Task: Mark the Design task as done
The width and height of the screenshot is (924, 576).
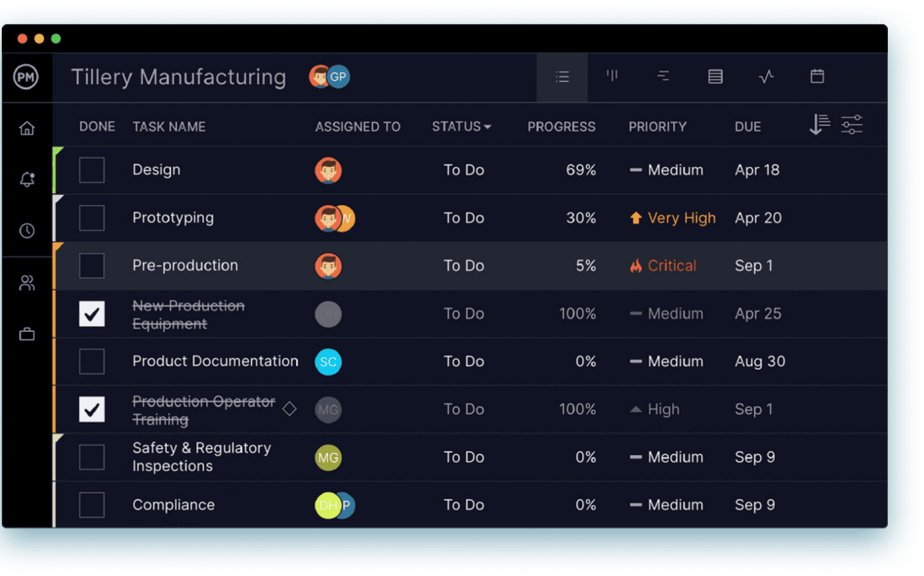Action: [91, 170]
